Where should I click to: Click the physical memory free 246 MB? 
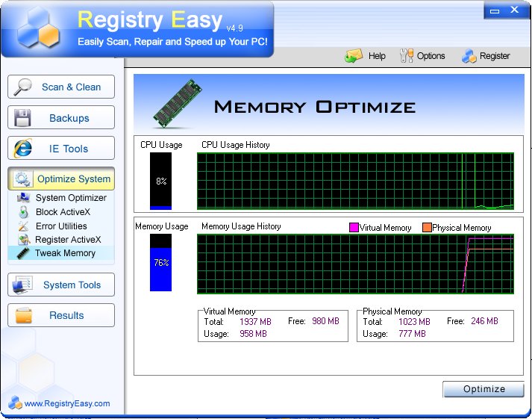coord(484,321)
